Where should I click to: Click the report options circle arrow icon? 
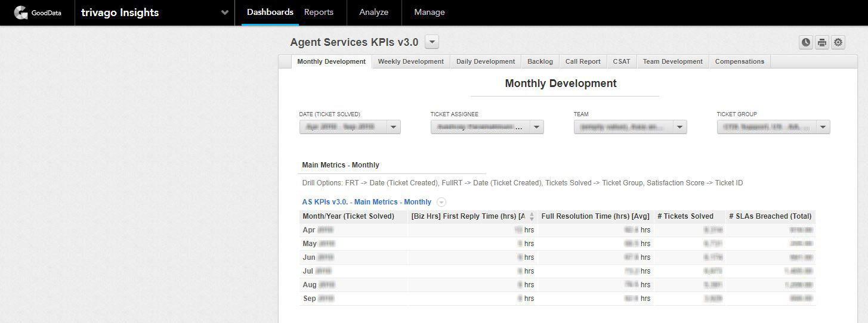[441, 202]
